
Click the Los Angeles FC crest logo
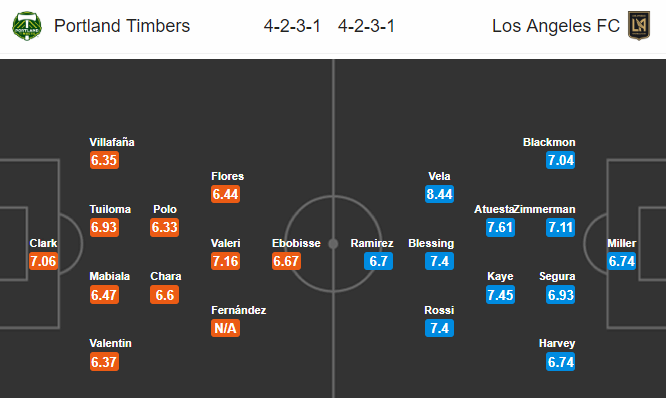[639, 26]
